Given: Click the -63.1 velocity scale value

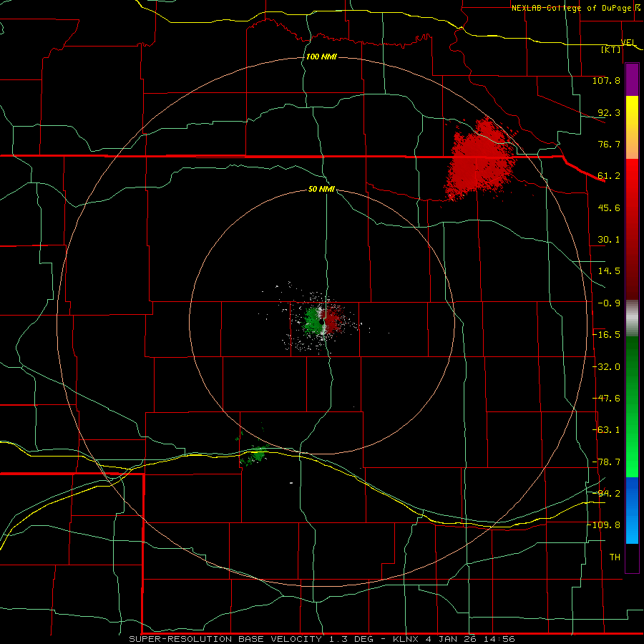Looking at the screenshot, I should pos(606,430).
